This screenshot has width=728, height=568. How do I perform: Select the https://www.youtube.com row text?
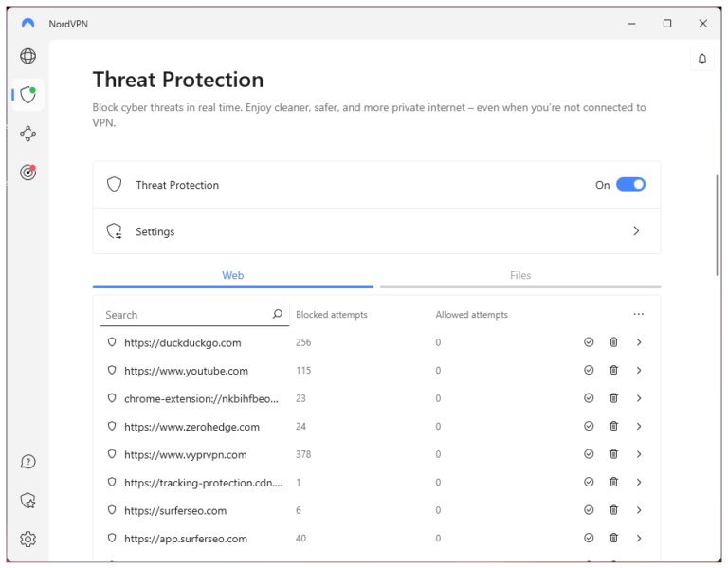186,371
